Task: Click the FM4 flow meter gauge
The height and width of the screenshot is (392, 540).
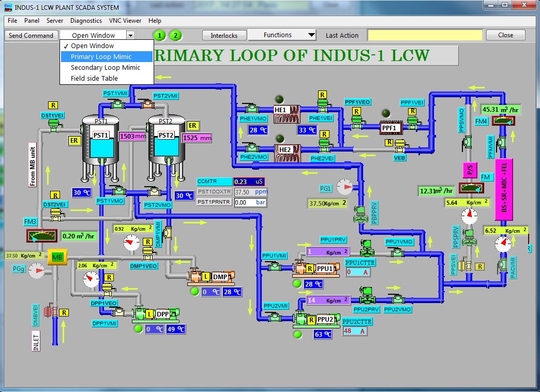Action: pyautogui.click(x=503, y=120)
